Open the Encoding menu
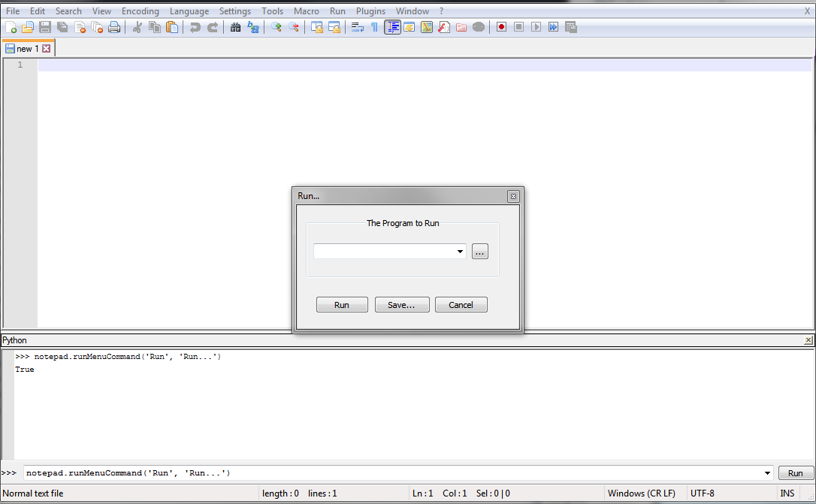Image resolution: width=816 pixels, height=504 pixels. (141, 11)
